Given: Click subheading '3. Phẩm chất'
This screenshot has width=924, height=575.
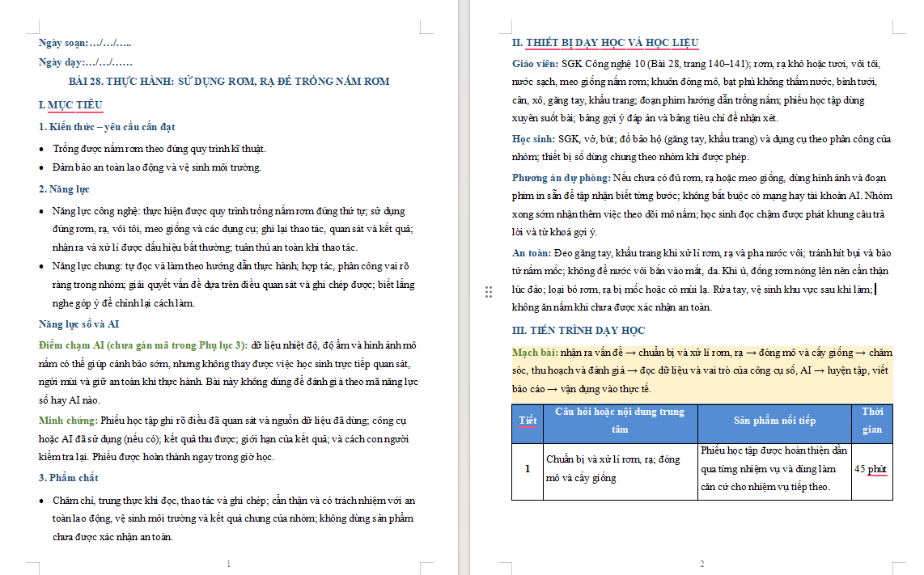Looking at the screenshot, I should pyautogui.click(x=68, y=478).
